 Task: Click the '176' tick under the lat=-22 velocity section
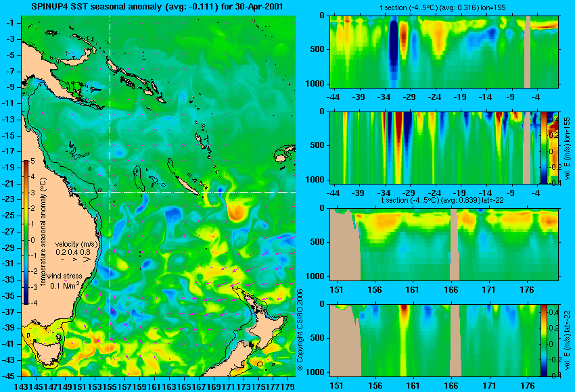[x=528, y=386]
